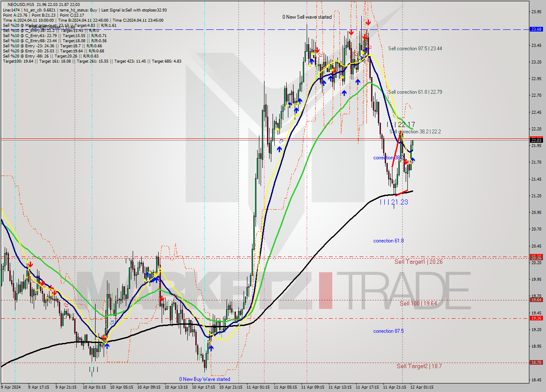Click blue 'correction 61.8' label

coord(388,241)
